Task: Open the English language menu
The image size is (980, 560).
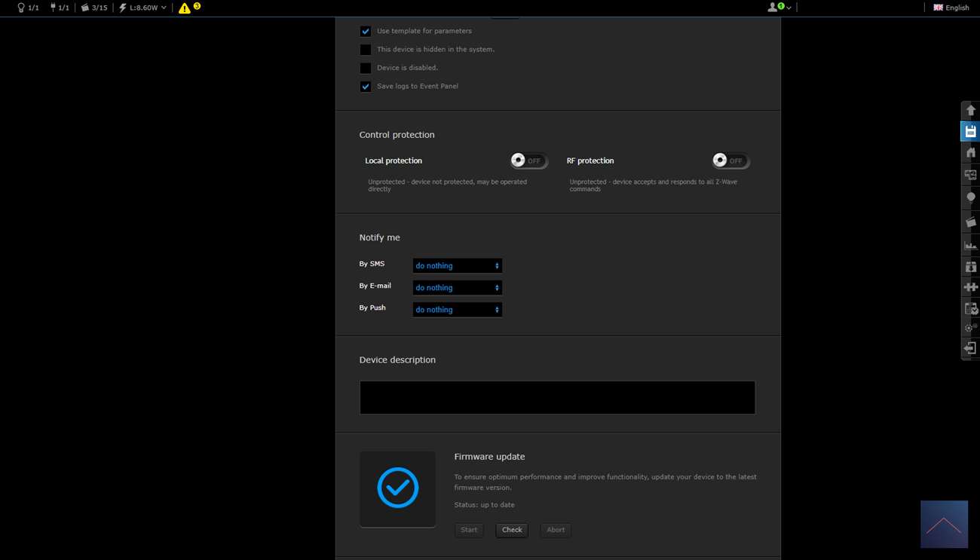Action: [951, 8]
